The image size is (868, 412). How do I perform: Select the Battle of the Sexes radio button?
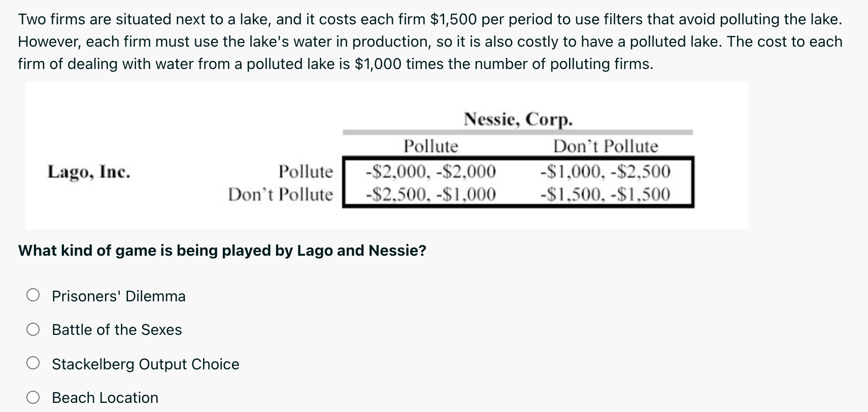(34, 330)
